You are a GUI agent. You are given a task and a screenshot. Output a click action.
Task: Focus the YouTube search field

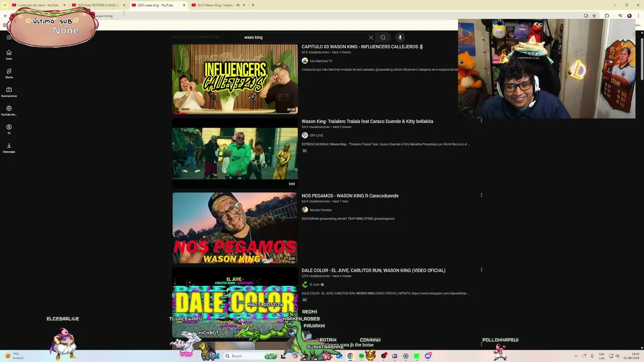pos(304,37)
